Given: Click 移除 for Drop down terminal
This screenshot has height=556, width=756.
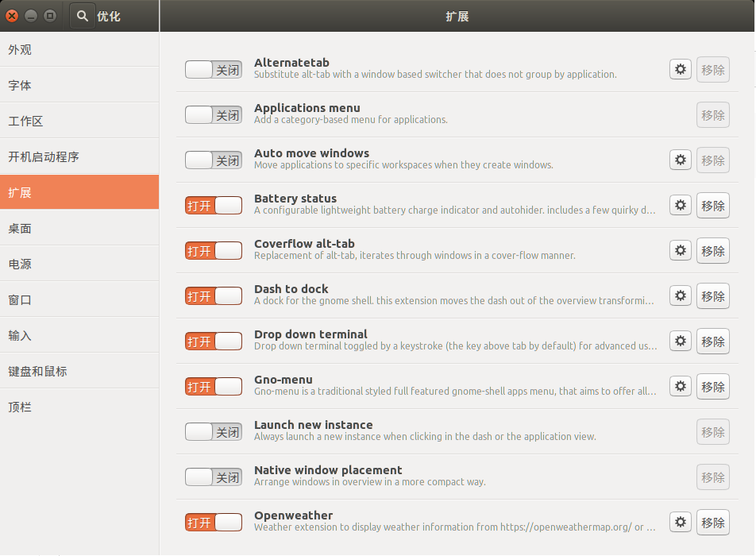Looking at the screenshot, I should [x=713, y=342].
